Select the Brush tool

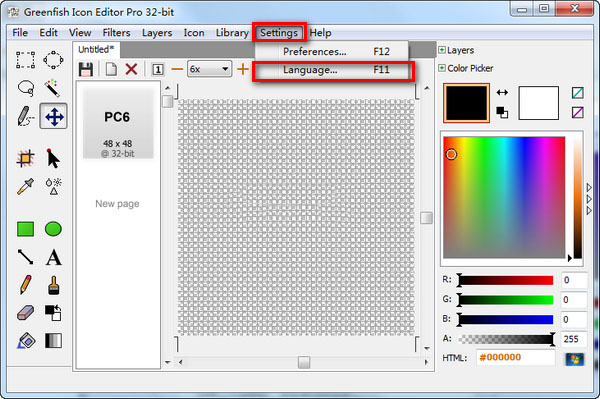pyautogui.click(x=54, y=285)
